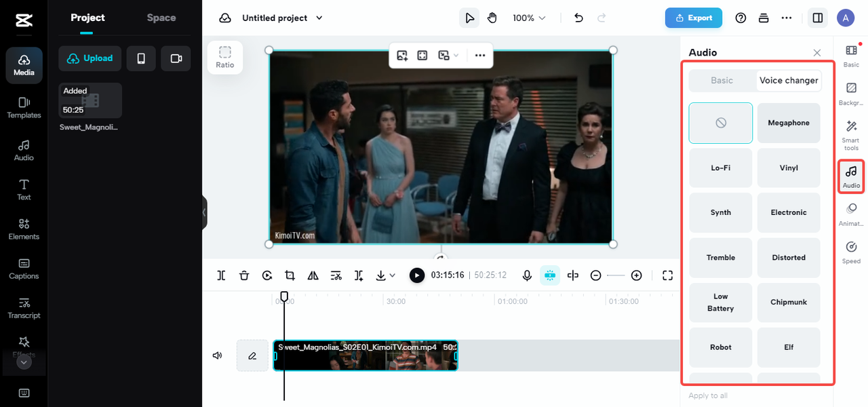
Task: Switch to the Space tab
Action: click(x=161, y=18)
